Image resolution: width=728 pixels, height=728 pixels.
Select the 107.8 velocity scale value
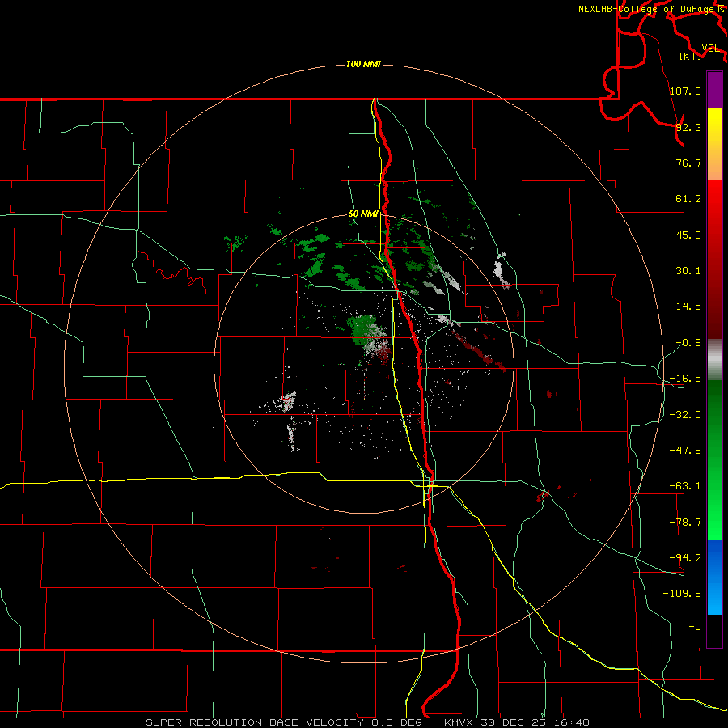685,91
